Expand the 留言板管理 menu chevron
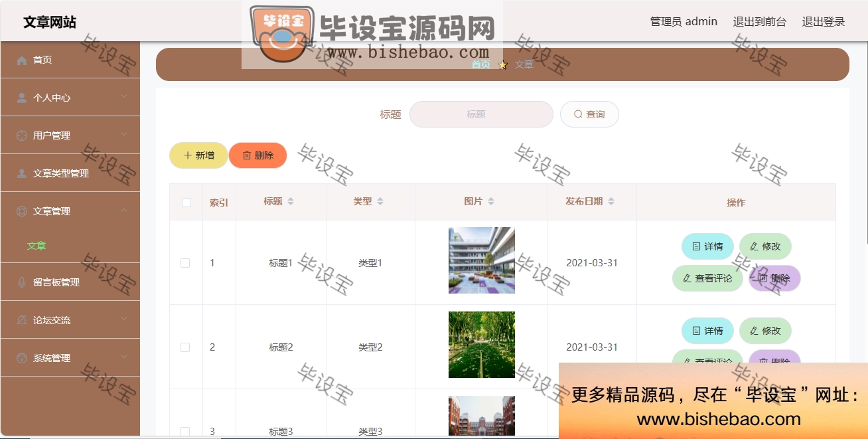 (x=124, y=282)
